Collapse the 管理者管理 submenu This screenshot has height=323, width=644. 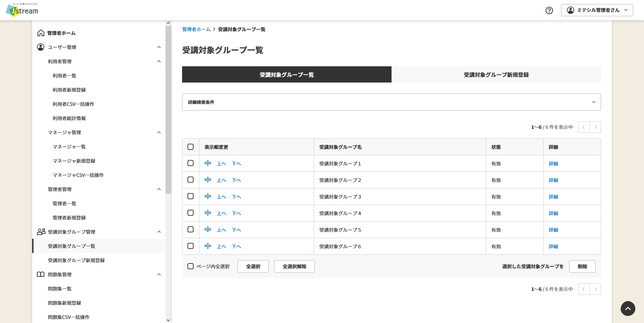pos(159,189)
